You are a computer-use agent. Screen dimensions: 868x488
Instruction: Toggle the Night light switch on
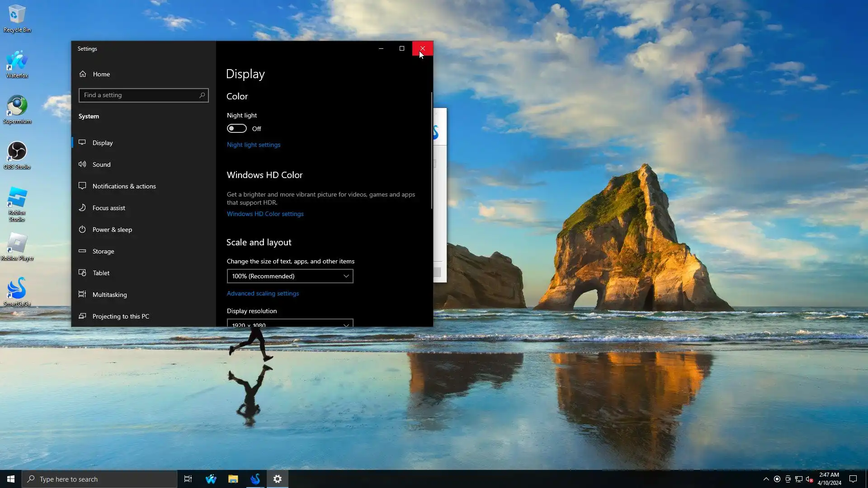pyautogui.click(x=237, y=129)
